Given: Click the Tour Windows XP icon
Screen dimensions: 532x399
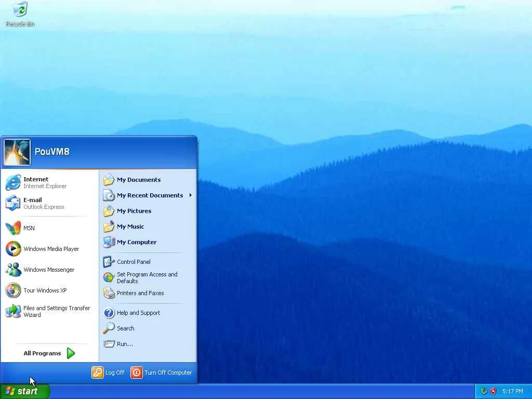Looking at the screenshot, I should coord(13,290).
